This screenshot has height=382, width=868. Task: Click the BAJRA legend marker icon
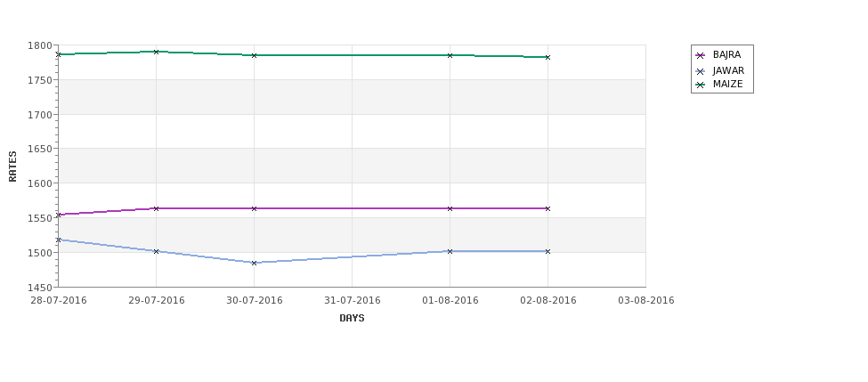click(x=701, y=55)
